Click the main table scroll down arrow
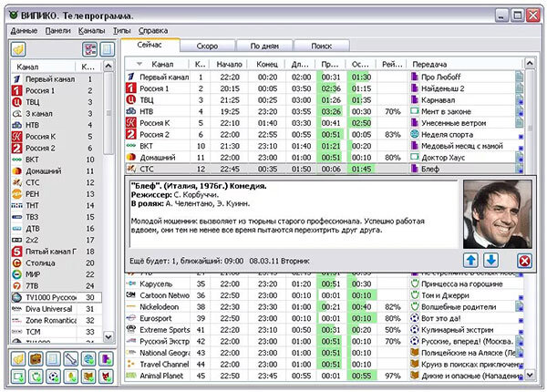Screen dimensions: 547x392 pyautogui.click(x=530, y=375)
